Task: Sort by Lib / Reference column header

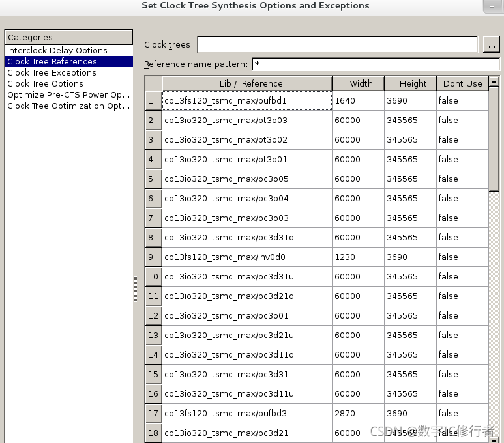Action: (247, 83)
